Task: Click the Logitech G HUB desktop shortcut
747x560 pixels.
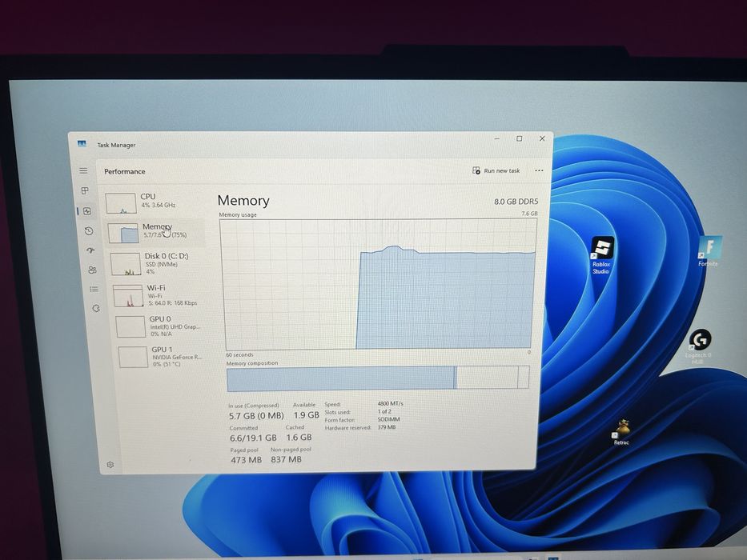Action: pyautogui.click(x=699, y=346)
